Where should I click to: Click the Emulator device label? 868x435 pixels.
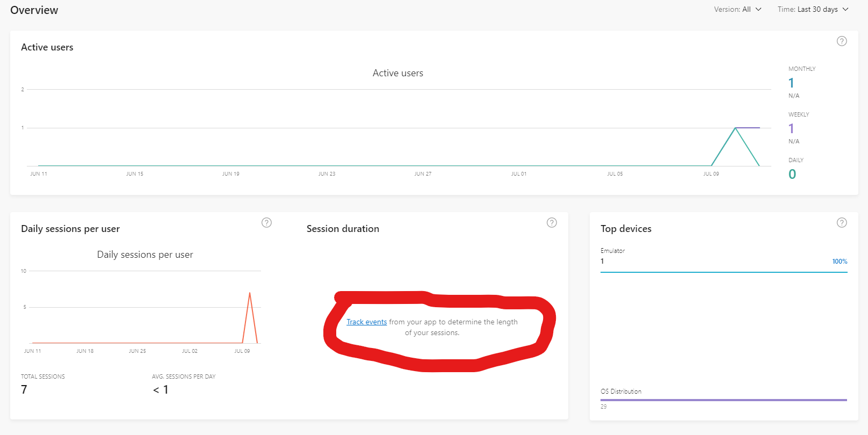tap(613, 251)
